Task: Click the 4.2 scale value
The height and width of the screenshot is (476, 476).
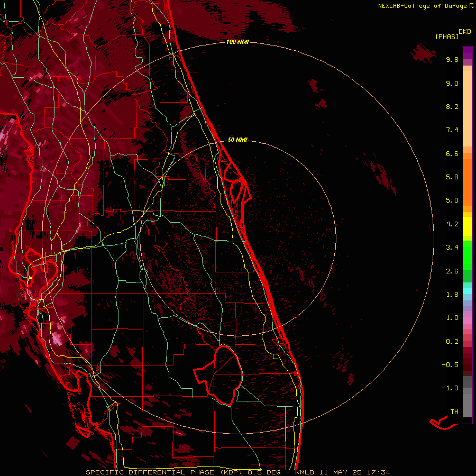Action: pos(452,224)
